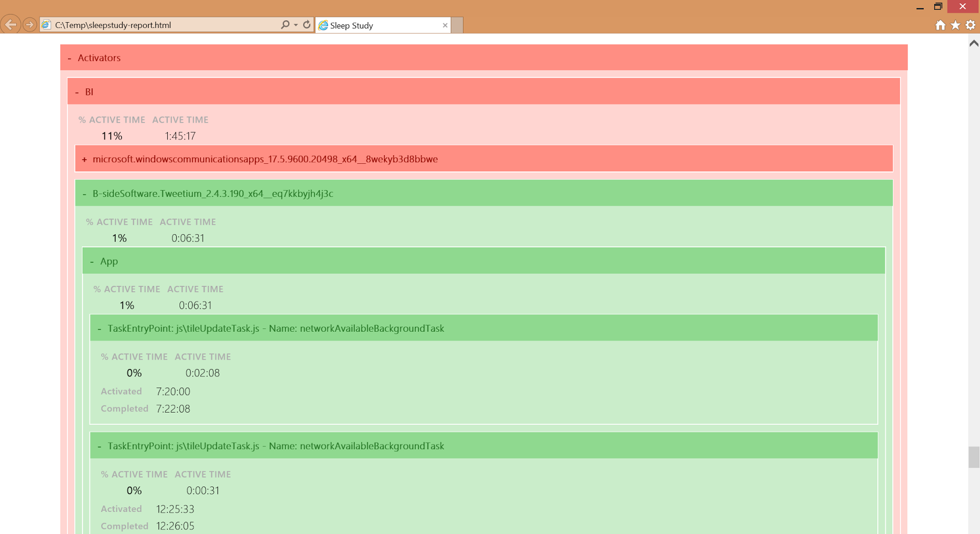Viewport: 980px width, 534px height.
Task: Open the Home page icon
Action: click(940, 25)
